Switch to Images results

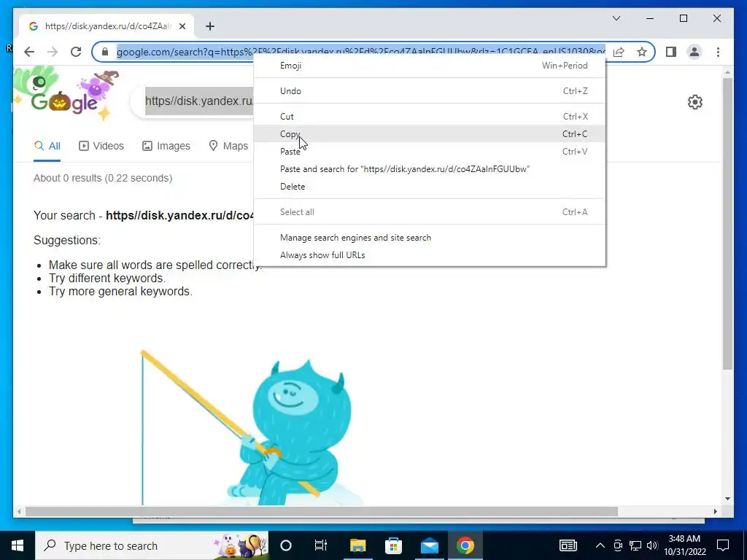(x=166, y=146)
